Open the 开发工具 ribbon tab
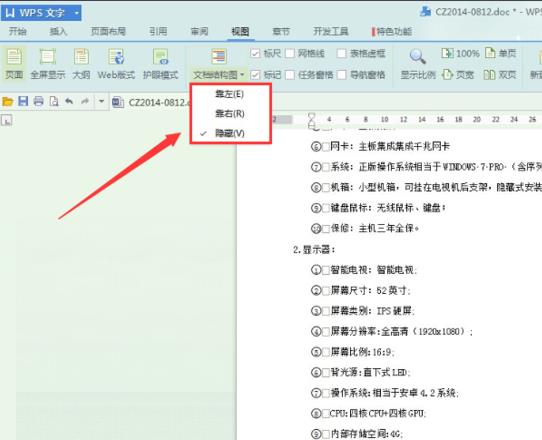The height and width of the screenshot is (440, 542). pyautogui.click(x=331, y=31)
